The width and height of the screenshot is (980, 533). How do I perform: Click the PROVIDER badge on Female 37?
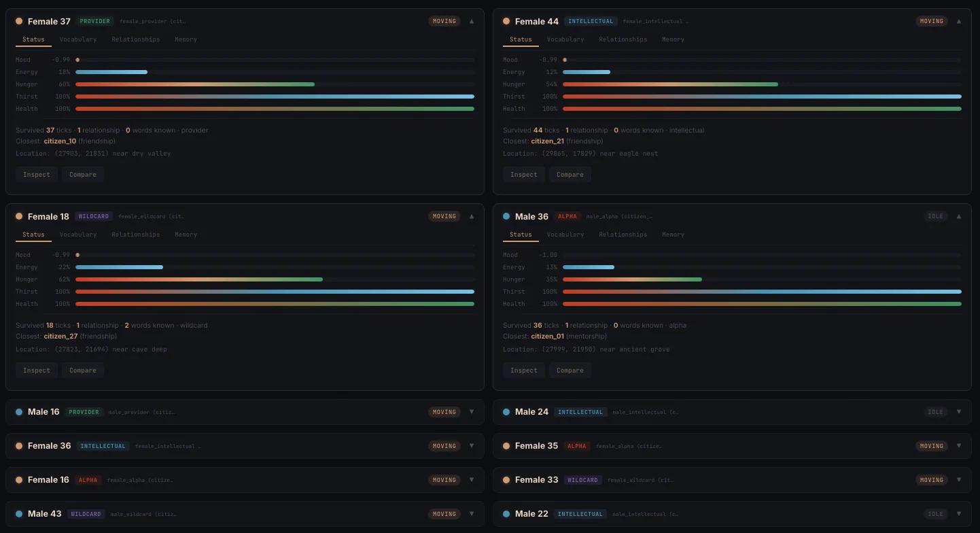click(x=95, y=21)
